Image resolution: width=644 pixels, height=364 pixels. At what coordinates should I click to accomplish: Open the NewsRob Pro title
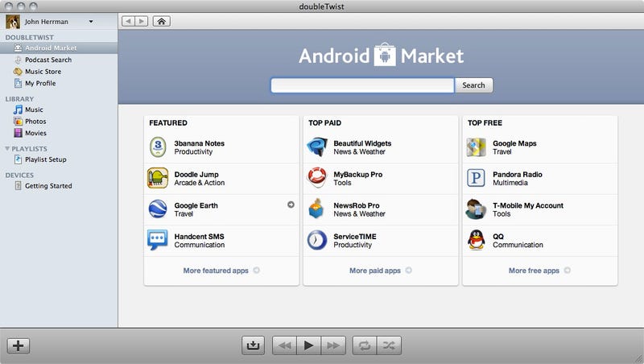coord(357,205)
